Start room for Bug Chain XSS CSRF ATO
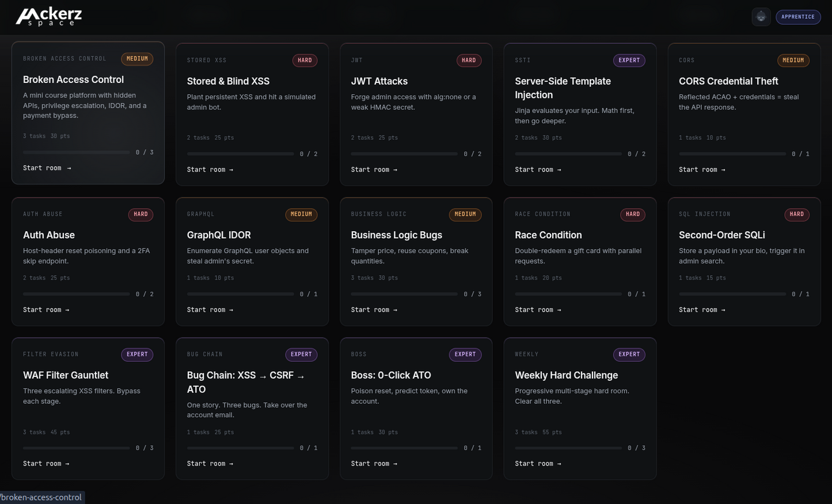 coord(210,464)
